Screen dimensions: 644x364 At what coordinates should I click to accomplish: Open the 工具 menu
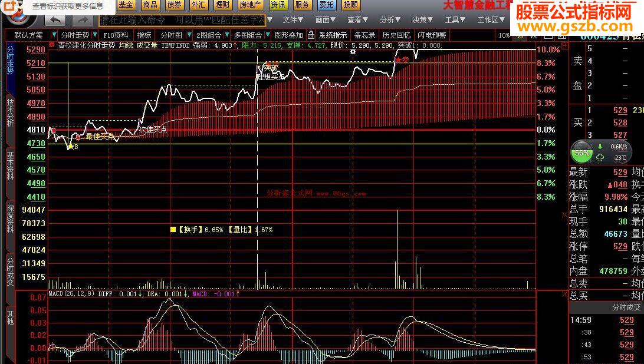click(x=455, y=19)
